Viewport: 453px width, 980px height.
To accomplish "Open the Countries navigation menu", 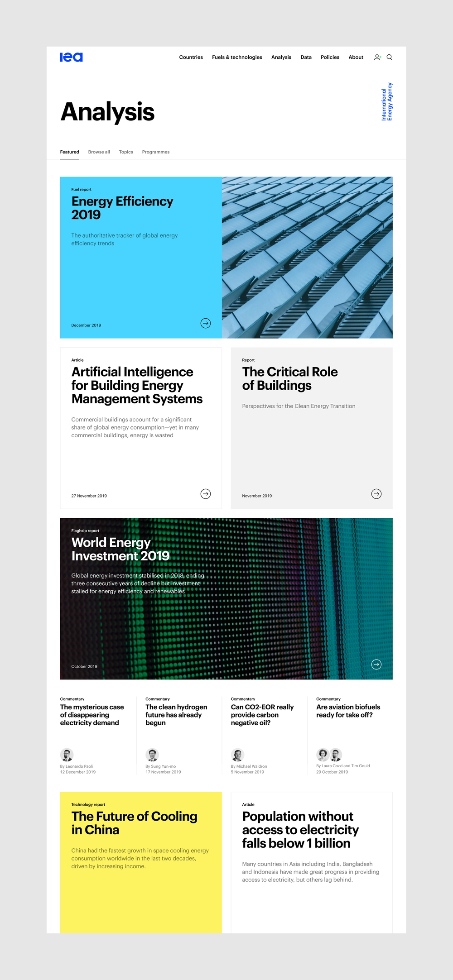I will (191, 57).
